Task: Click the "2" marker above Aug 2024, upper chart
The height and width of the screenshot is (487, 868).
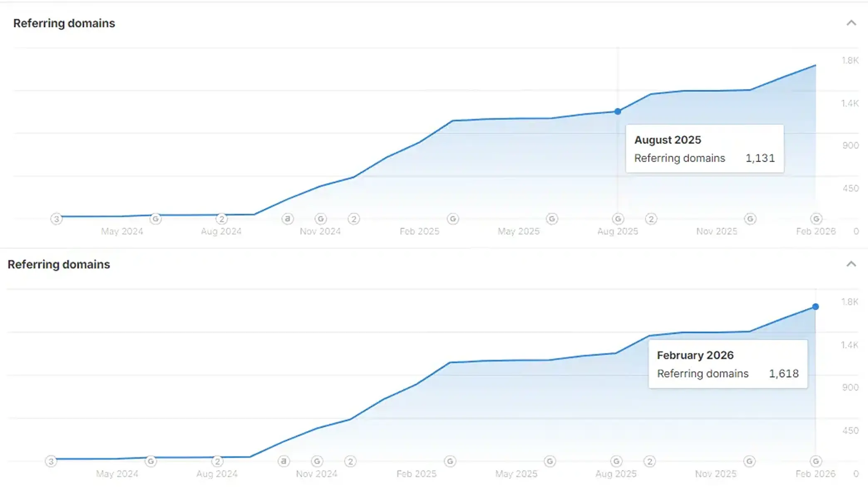Action: [x=222, y=219]
